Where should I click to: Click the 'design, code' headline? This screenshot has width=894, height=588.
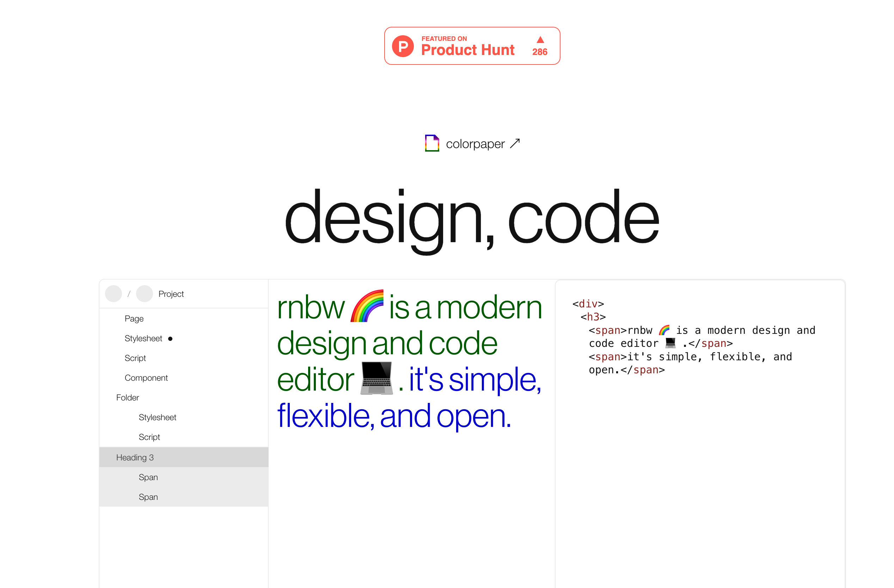point(472,221)
